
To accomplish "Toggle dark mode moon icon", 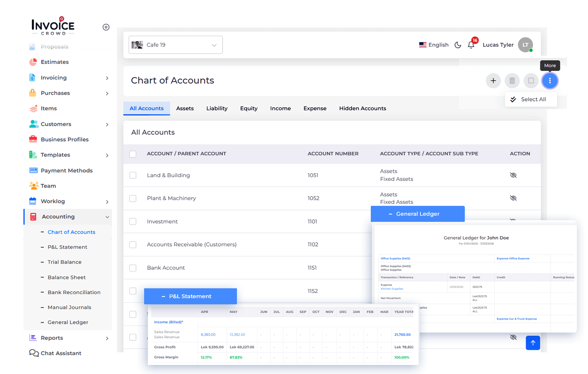I will (458, 45).
